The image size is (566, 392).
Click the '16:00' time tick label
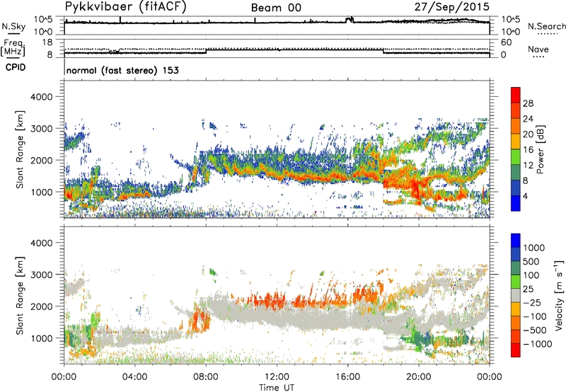coord(347,377)
